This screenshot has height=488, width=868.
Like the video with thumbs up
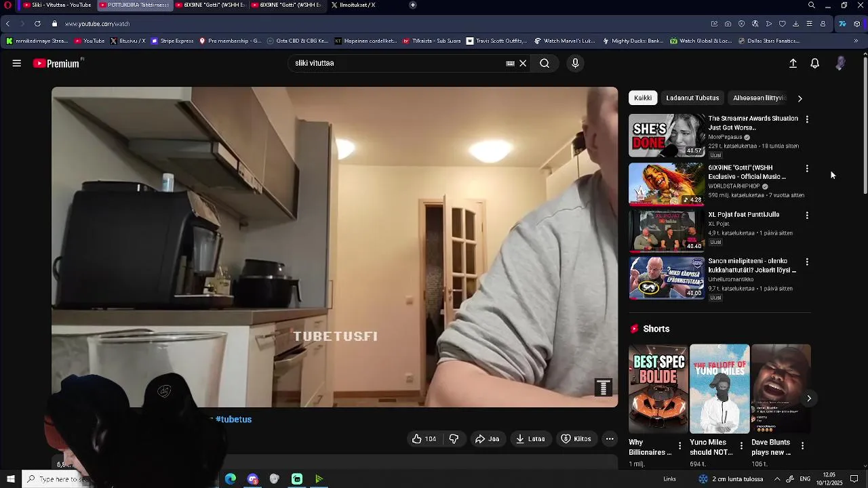tap(424, 439)
